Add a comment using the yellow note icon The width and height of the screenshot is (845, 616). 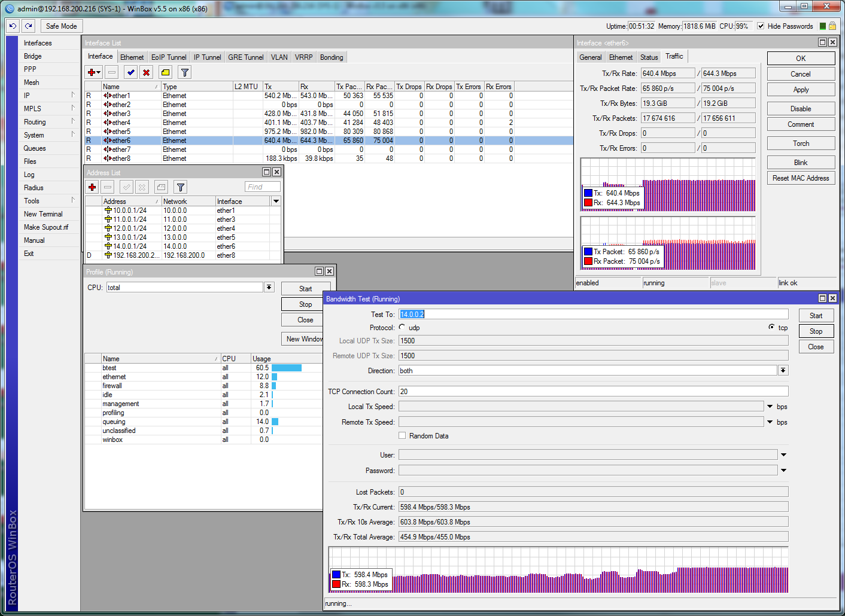164,72
